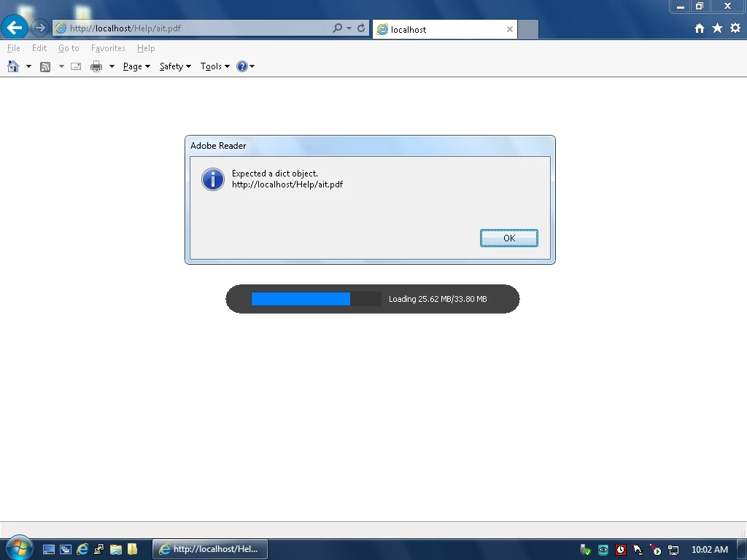Click the search magnifier in address bar
This screenshot has height=560, width=747.
coord(337,28)
